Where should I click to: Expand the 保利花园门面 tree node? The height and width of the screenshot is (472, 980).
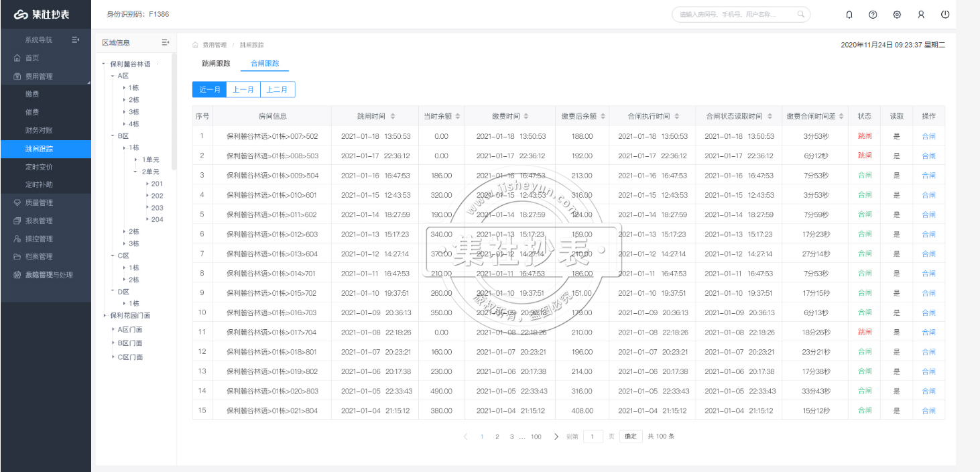105,316
